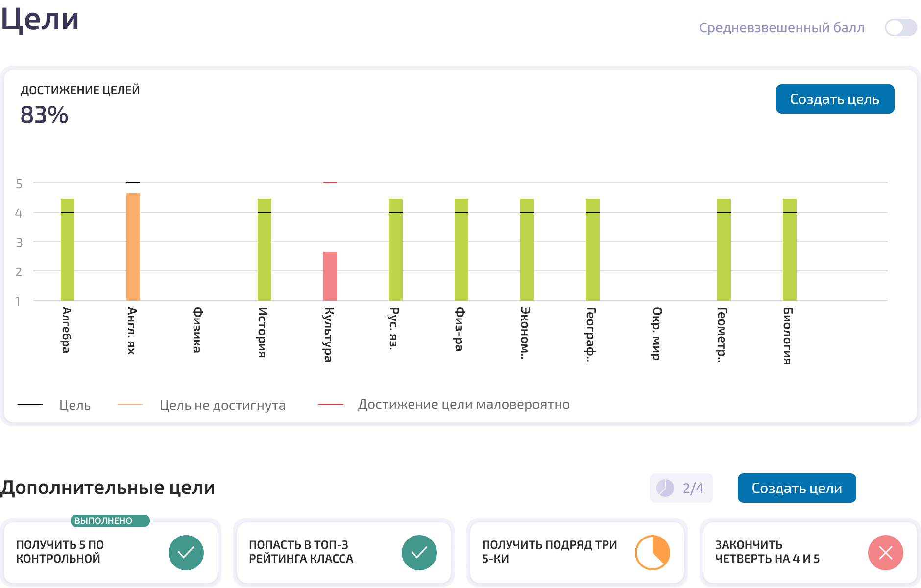Click the Цель legend entry
Viewport: 921px width, 588px height.
pos(54,405)
